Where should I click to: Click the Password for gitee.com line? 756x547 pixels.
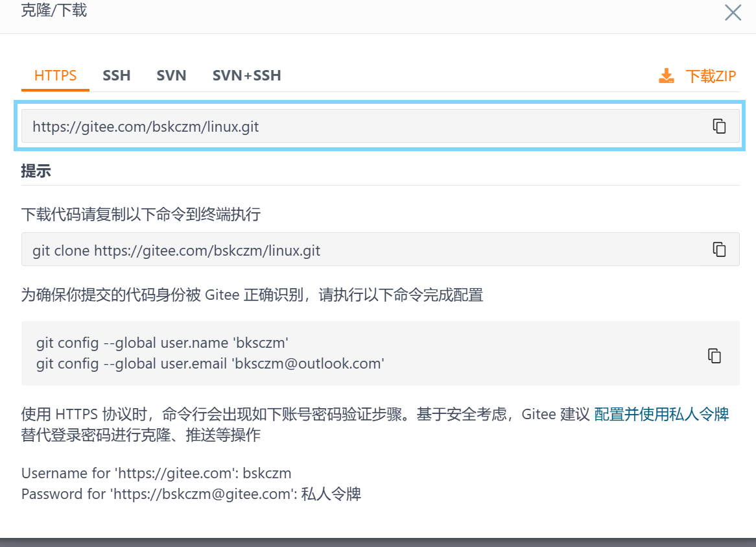191,494
